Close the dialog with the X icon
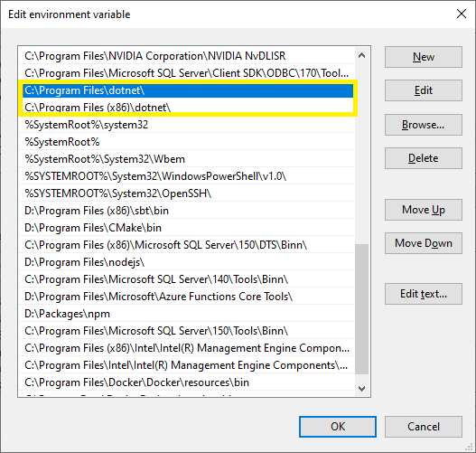This screenshot has height=453, width=476. pos(462,14)
